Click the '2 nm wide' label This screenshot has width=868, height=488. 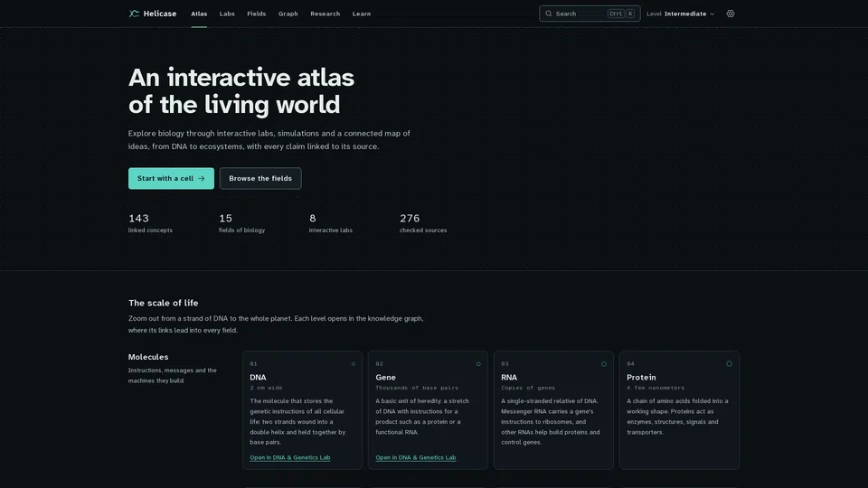(266, 388)
